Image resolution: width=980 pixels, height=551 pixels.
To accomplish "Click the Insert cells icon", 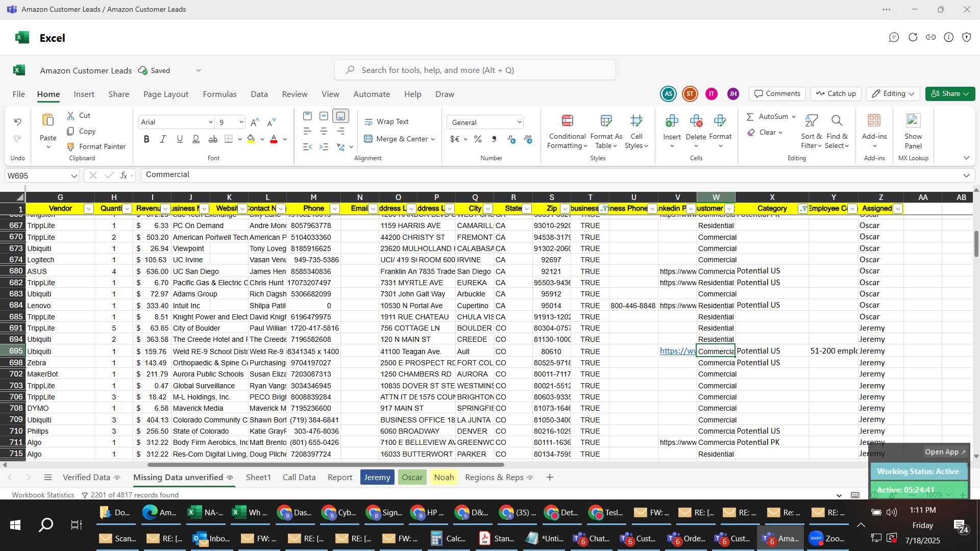I will click(x=672, y=121).
